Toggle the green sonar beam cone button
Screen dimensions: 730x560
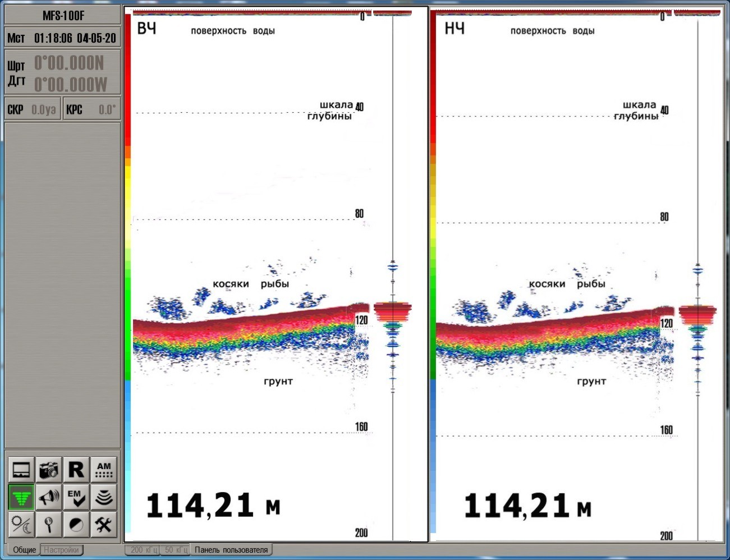pos(21,497)
